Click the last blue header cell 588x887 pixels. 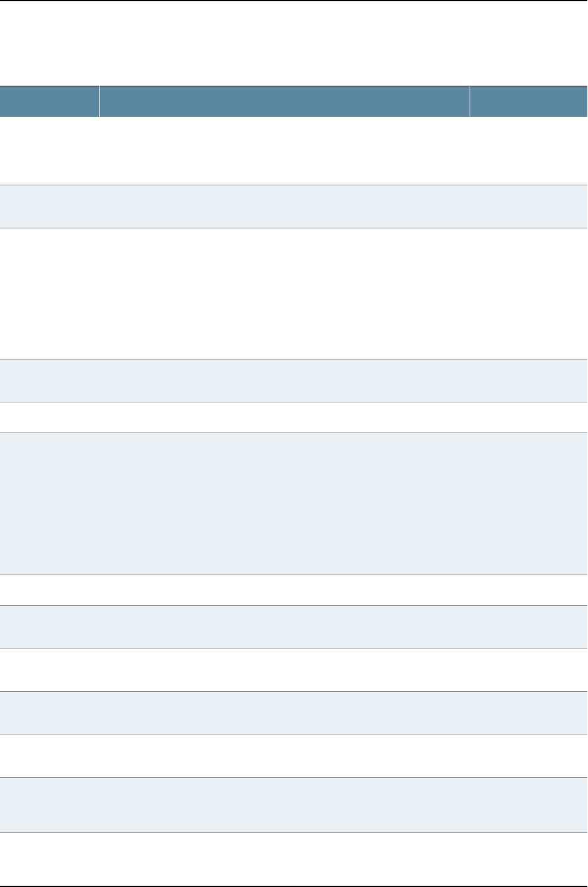coord(528,102)
